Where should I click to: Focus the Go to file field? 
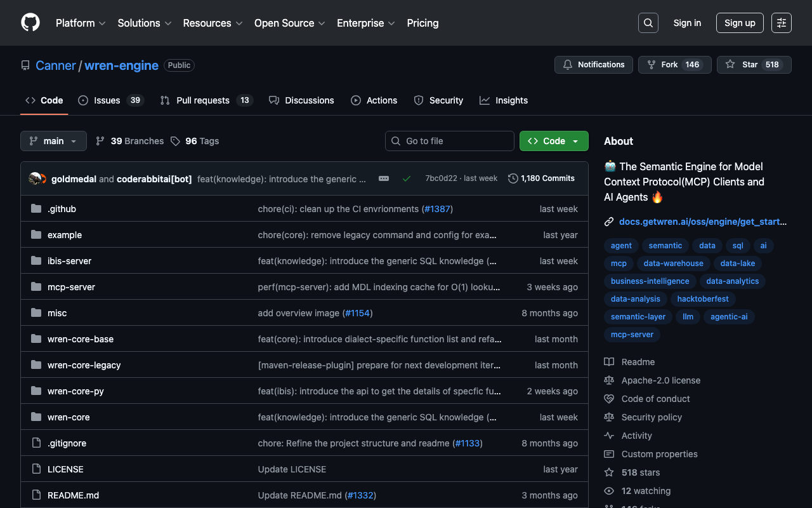coord(450,141)
